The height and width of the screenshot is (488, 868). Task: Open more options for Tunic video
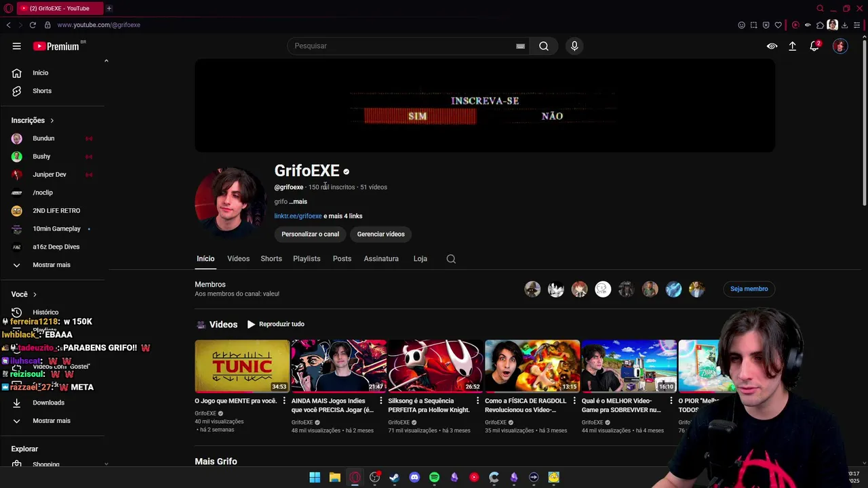(284, 401)
